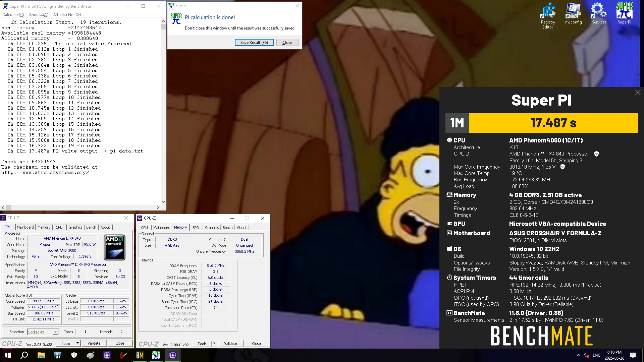Open Tools dropdown arrow in CPU-tab CPU-Z window

77,343
